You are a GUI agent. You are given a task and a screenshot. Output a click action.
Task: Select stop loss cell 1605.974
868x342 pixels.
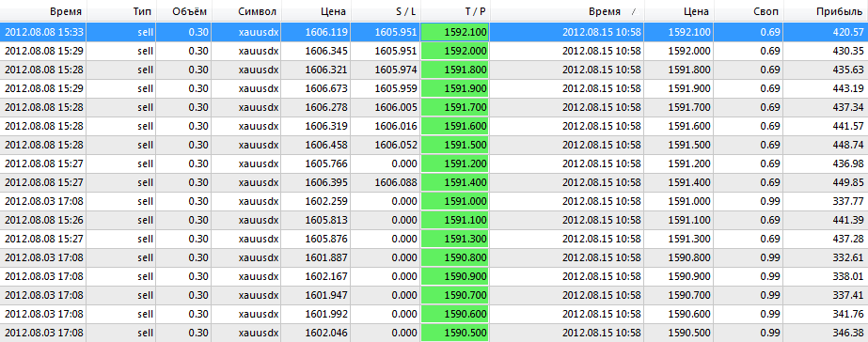click(385, 70)
